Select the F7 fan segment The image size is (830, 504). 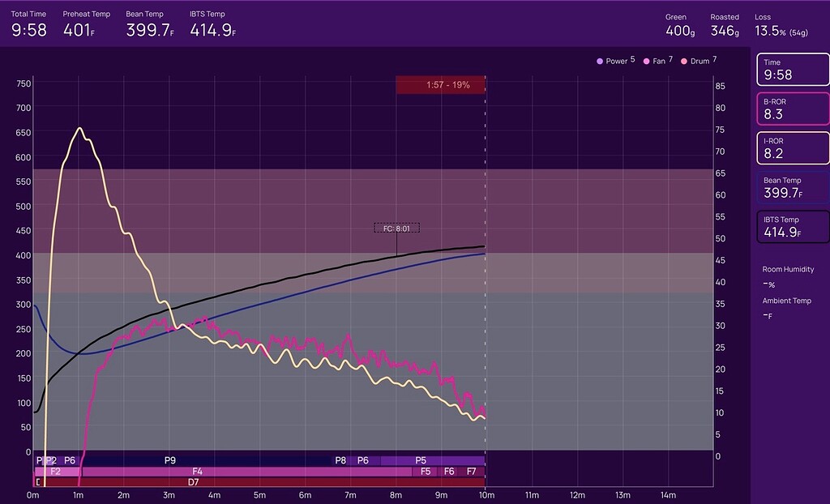(473, 471)
